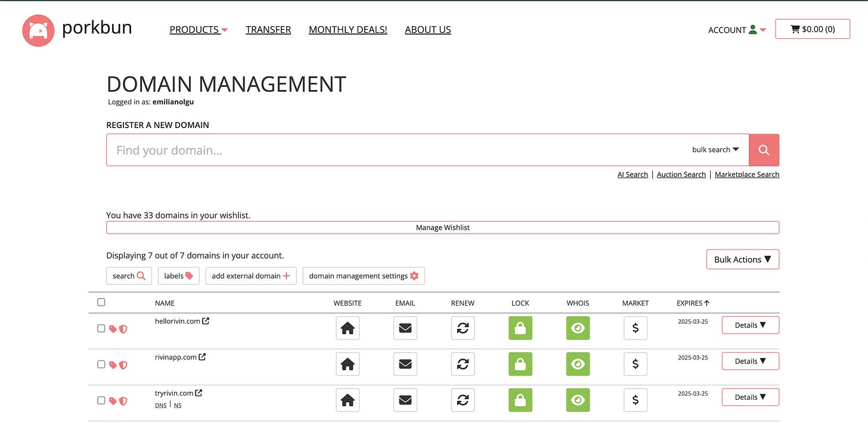Click renew icon for tryrivin.com
Viewport: 868px width, 423px height.
point(463,400)
